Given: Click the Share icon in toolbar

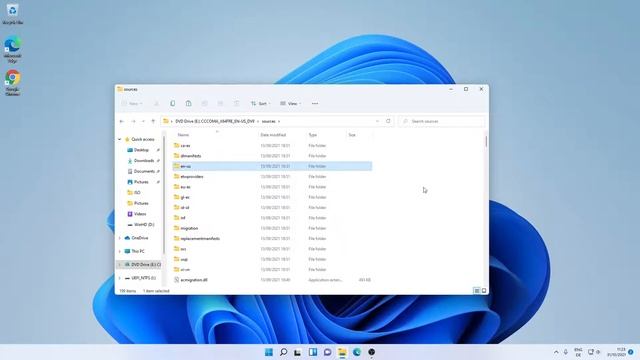Looking at the screenshot, I should pyautogui.click(x=220, y=104).
